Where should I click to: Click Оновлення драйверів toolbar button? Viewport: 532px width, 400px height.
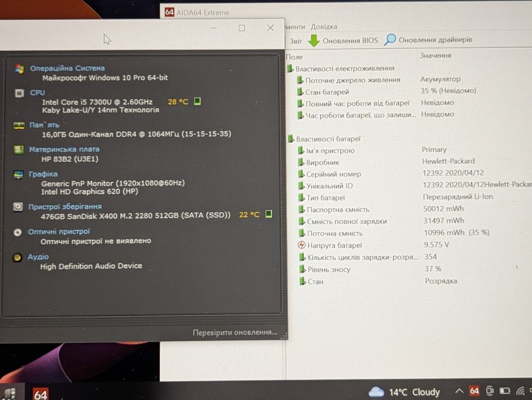pyautogui.click(x=428, y=40)
